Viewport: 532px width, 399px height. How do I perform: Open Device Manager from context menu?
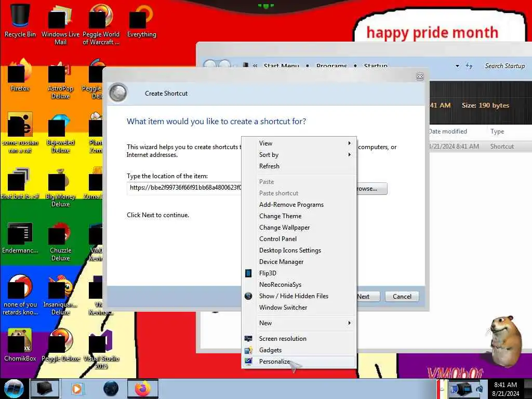click(x=299, y=262)
